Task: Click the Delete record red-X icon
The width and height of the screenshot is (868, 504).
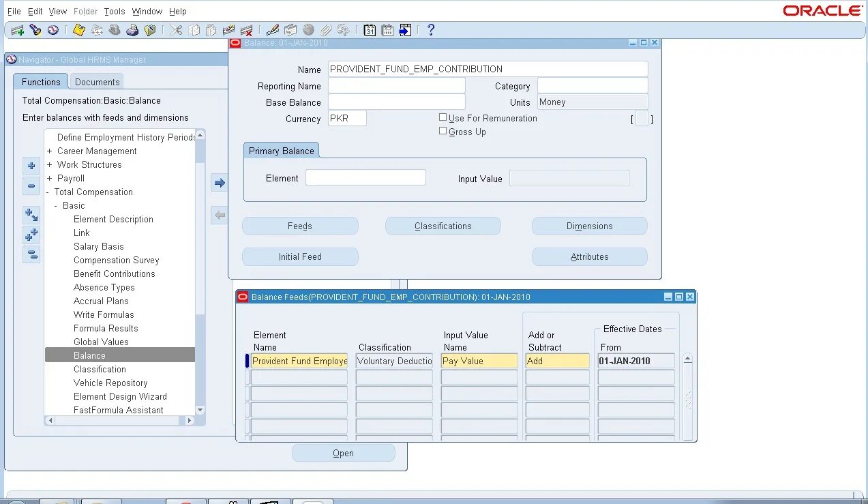Action: pyautogui.click(x=247, y=30)
